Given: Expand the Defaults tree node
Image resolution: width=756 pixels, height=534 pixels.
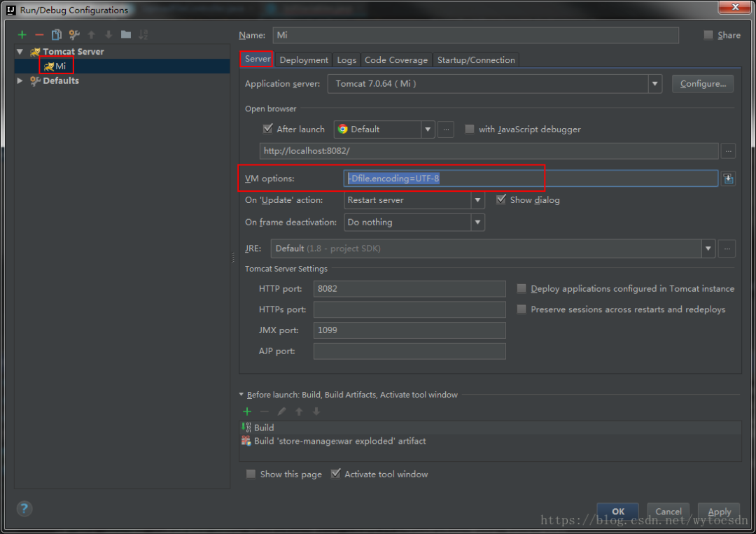Looking at the screenshot, I should coord(20,80).
